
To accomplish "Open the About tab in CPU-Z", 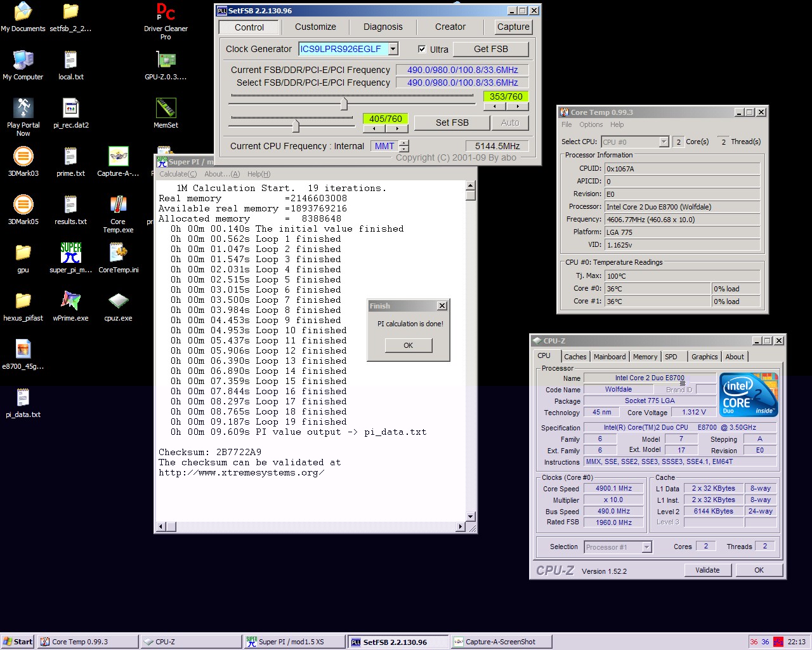I will click(735, 357).
